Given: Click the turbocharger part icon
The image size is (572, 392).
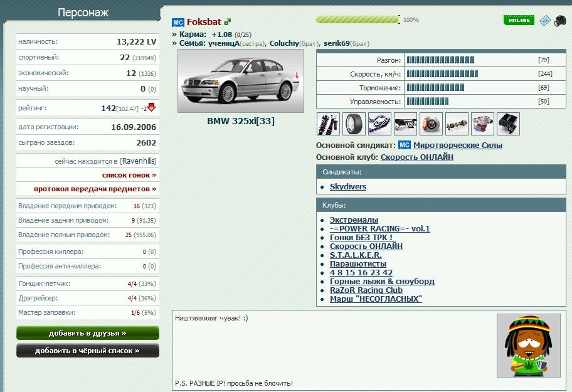Looking at the screenshot, I should 483,124.
